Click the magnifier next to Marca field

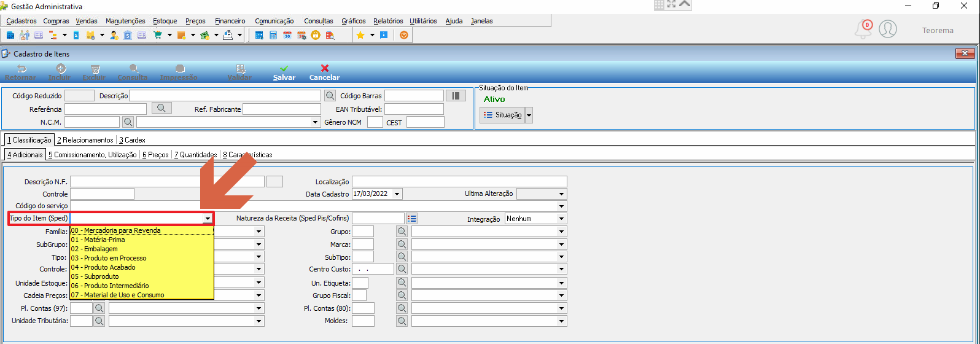(402, 244)
